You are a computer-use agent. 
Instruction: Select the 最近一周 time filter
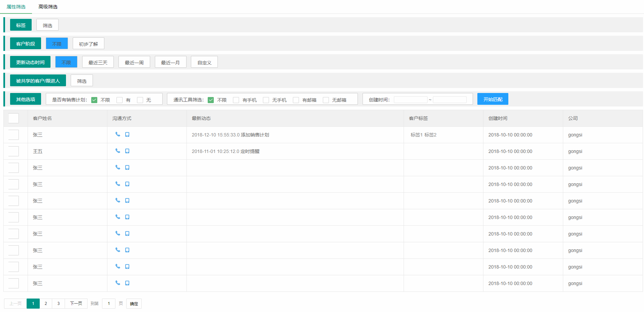click(134, 62)
